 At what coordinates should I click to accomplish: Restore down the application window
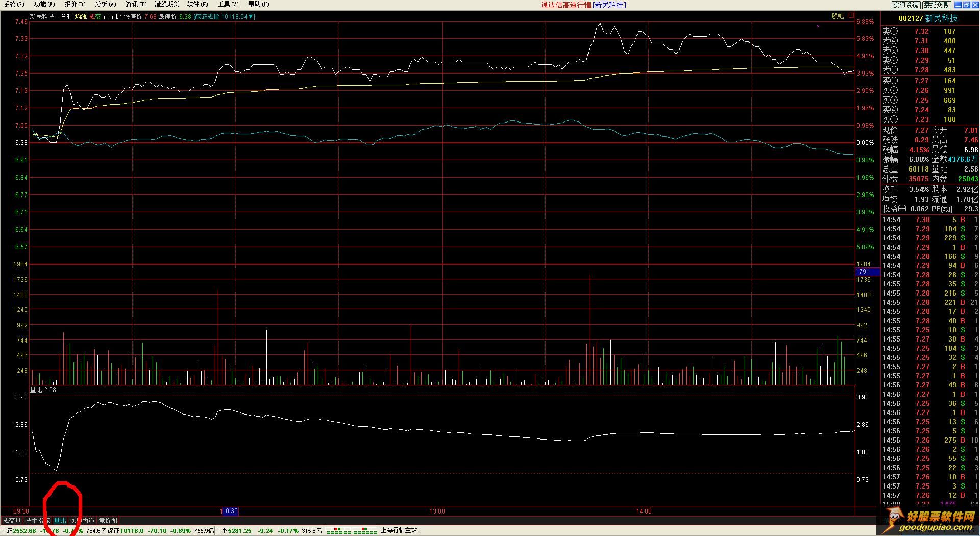coord(966,5)
